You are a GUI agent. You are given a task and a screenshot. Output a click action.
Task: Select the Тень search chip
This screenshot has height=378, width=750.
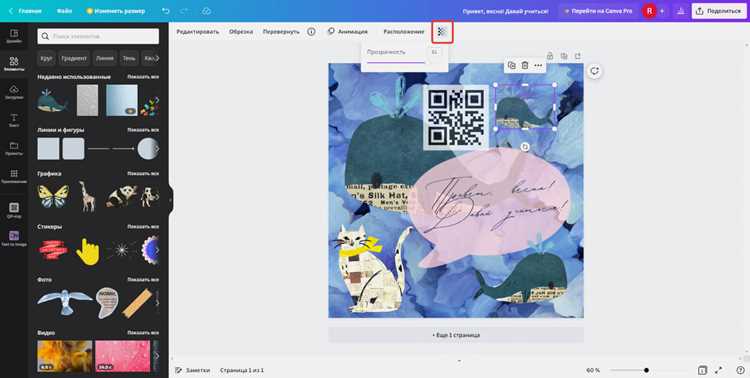click(129, 58)
